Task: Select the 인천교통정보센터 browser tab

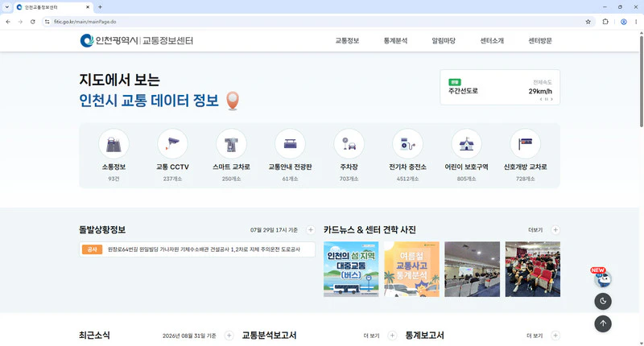Action: [x=53, y=7]
